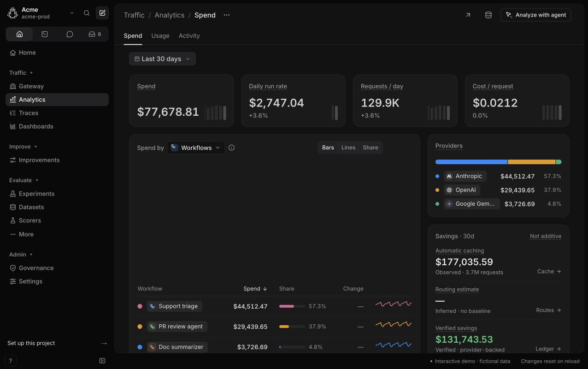Click the Support triage sparkline
588x369 pixels.
[393, 304]
